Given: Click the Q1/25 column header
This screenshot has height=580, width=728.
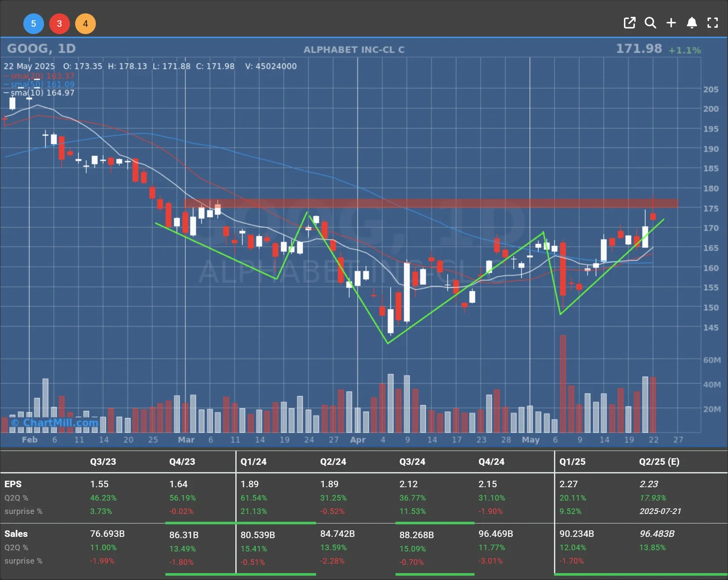Looking at the screenshot, I should [573, 461].
